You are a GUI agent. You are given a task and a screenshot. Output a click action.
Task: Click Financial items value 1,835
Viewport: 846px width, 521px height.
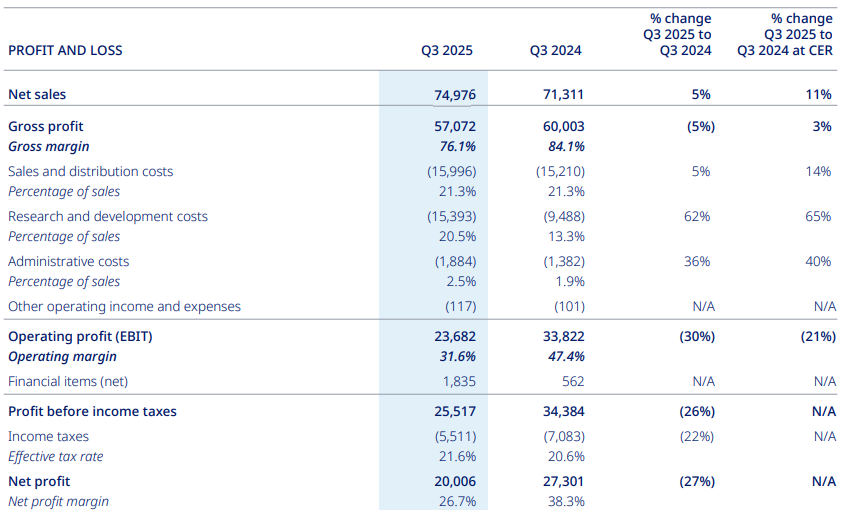(459, 382)
